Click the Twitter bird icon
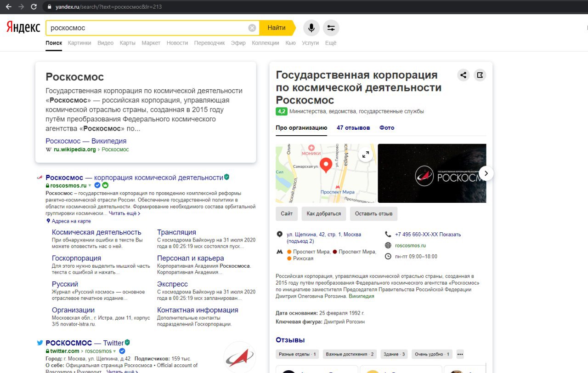This screenshot has width=588, height=373. (40, 343)
